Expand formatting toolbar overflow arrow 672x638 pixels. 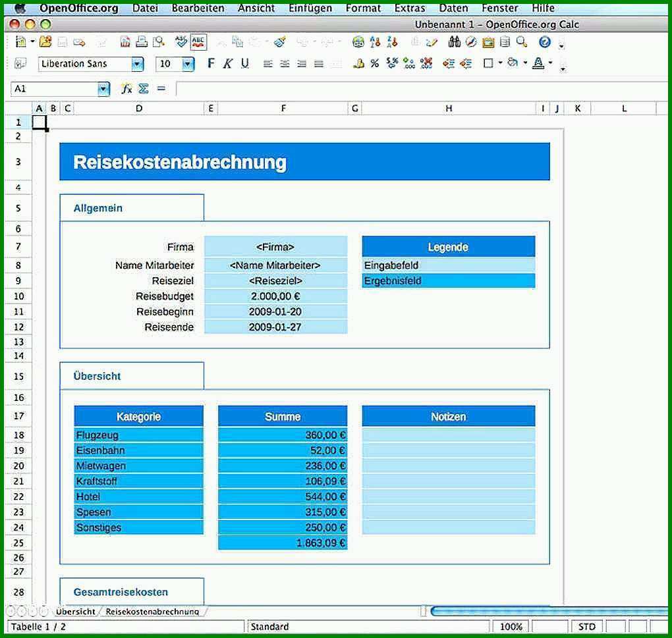click(x=563, y=68)
